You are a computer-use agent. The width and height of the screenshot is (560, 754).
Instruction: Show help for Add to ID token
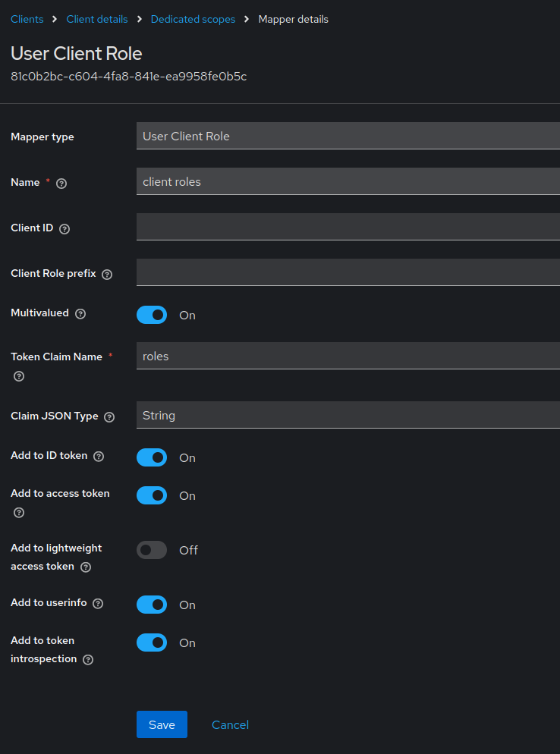click(99, 456)
